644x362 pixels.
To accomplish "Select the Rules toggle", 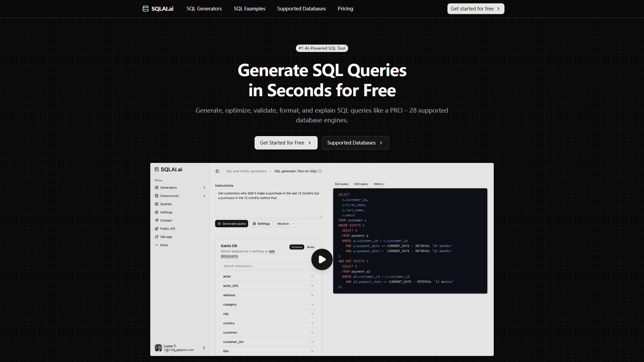I will pyautogui.click(x=311, y=247).
